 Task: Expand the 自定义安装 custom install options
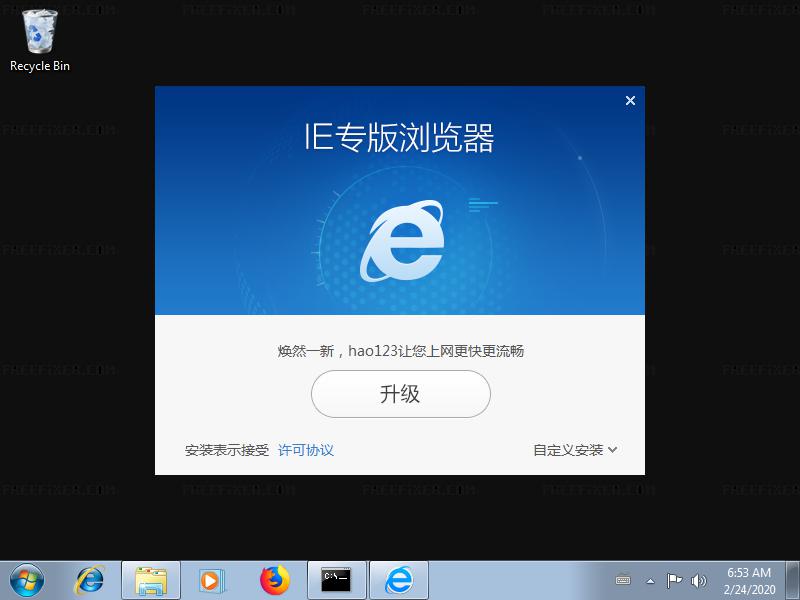click(x=575, y=450)
